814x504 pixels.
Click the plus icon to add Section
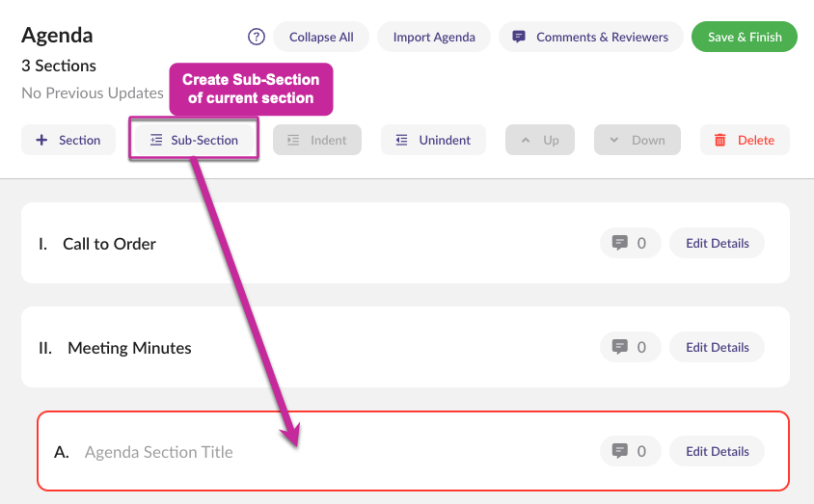(x=41, y=140)
